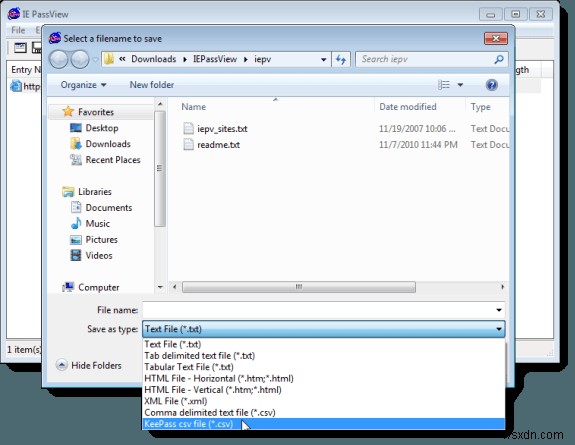Open File menu in IE PassView window

(x=18, y=30)
